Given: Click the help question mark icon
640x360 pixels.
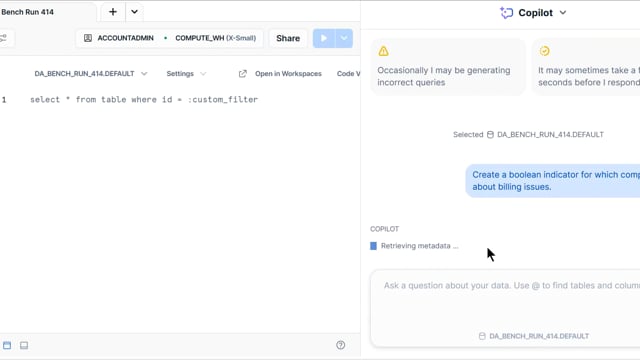Looking at the screenshot, I should (340, 345).
